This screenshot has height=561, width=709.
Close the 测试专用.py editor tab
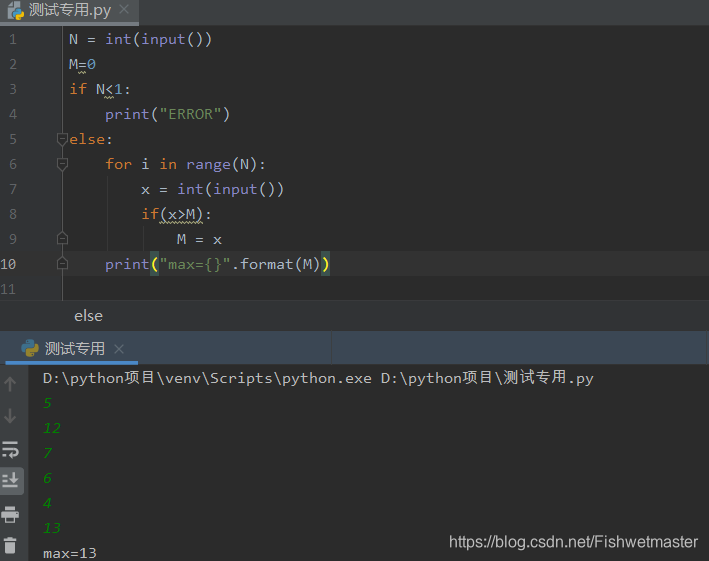pos(124,9)
